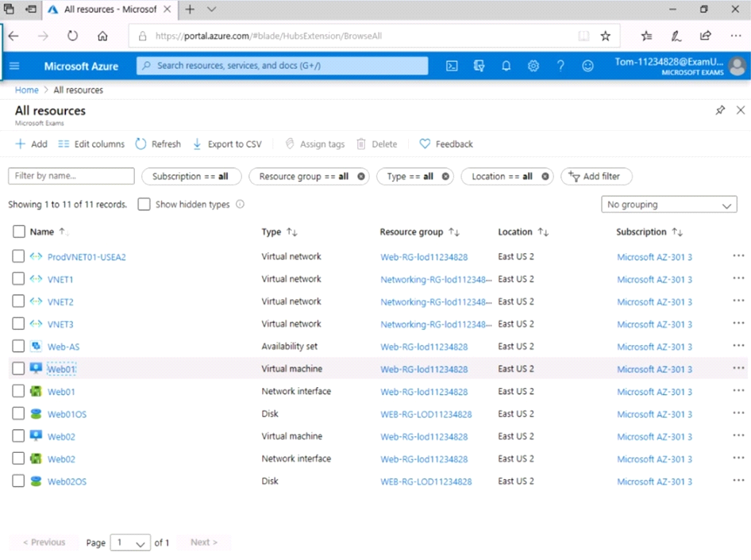Add page to browser favorites star
The width and height of the screenshot is (751, 560).
(606, 36)
